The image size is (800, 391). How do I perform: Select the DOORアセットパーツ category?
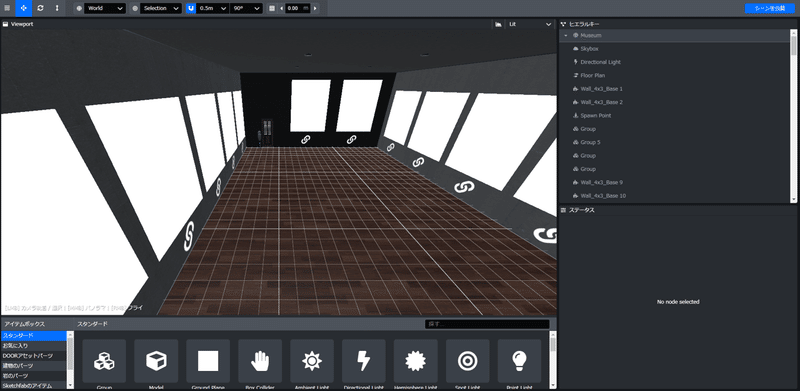tap(33, 356)
